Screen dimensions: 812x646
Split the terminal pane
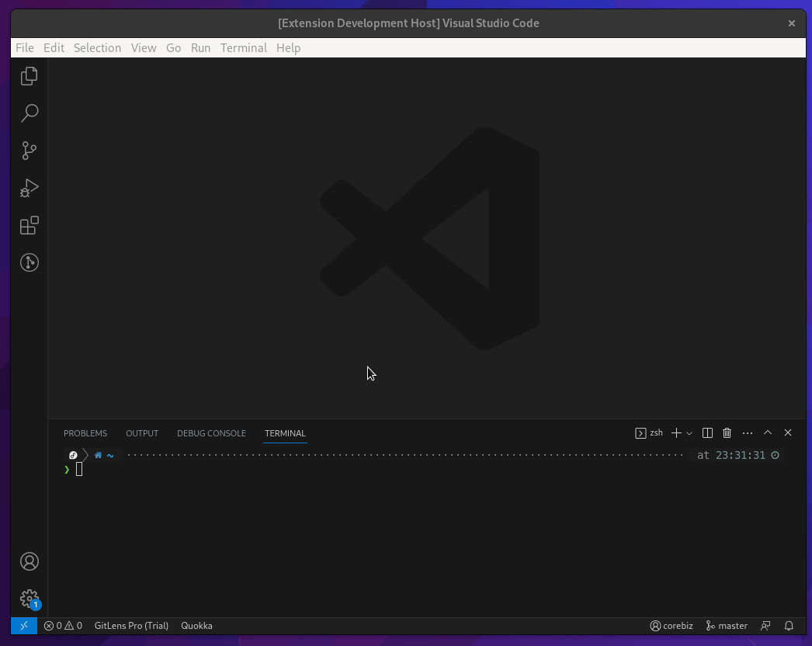[x=706, y=432]
